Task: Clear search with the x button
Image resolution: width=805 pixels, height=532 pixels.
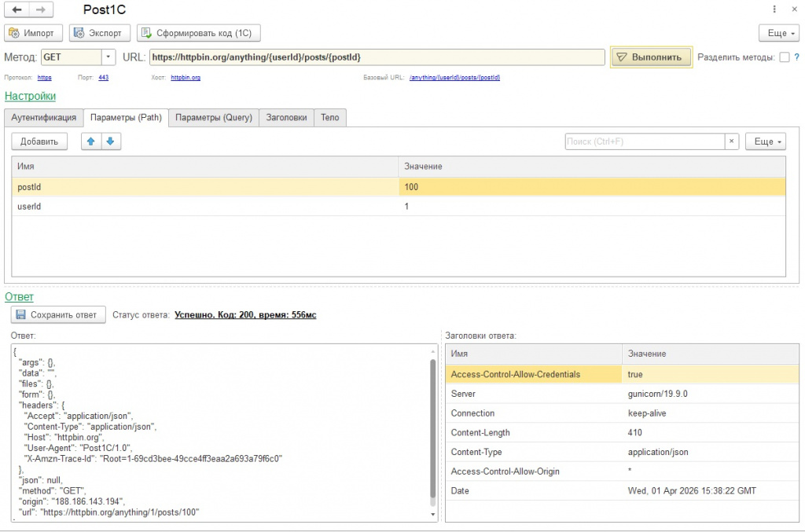Action: point(731,141)
